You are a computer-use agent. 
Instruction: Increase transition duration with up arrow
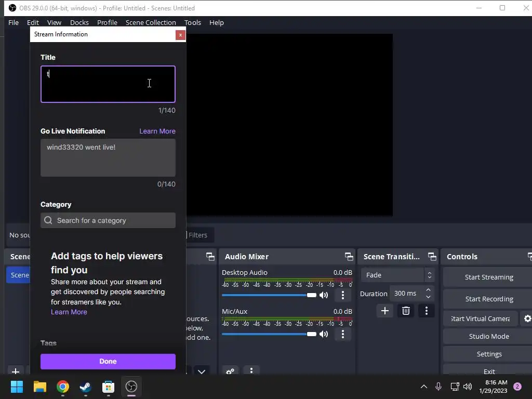[428, 290]
